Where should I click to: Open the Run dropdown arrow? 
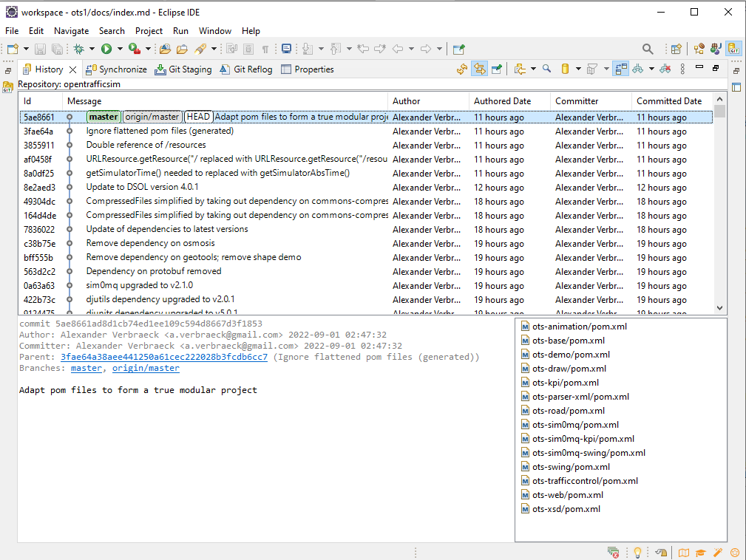(x=120, y=49)
